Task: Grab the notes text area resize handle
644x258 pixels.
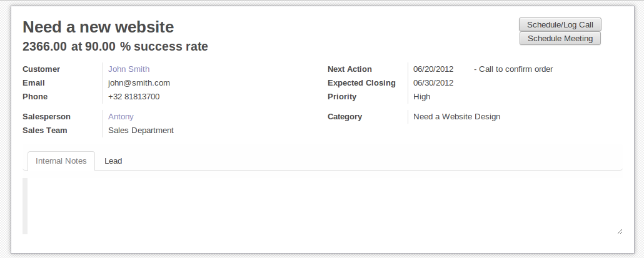Action: [x=620, y=231]
